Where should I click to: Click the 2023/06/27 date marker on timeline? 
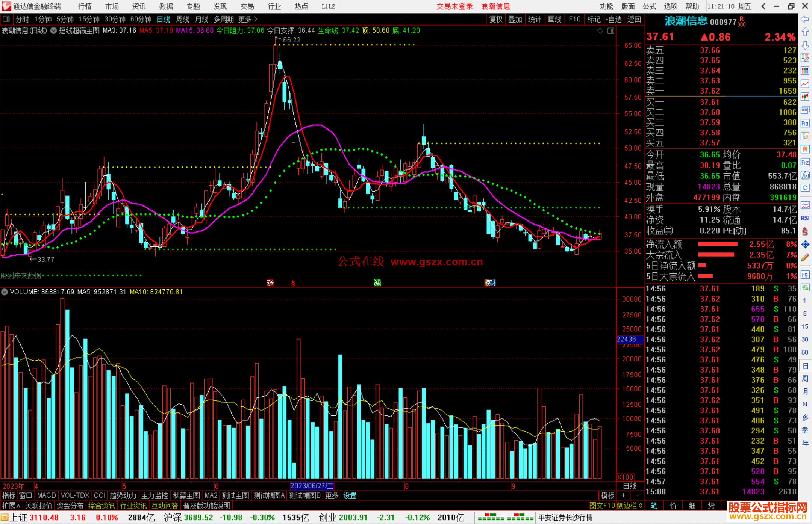[x=312, y=486]
